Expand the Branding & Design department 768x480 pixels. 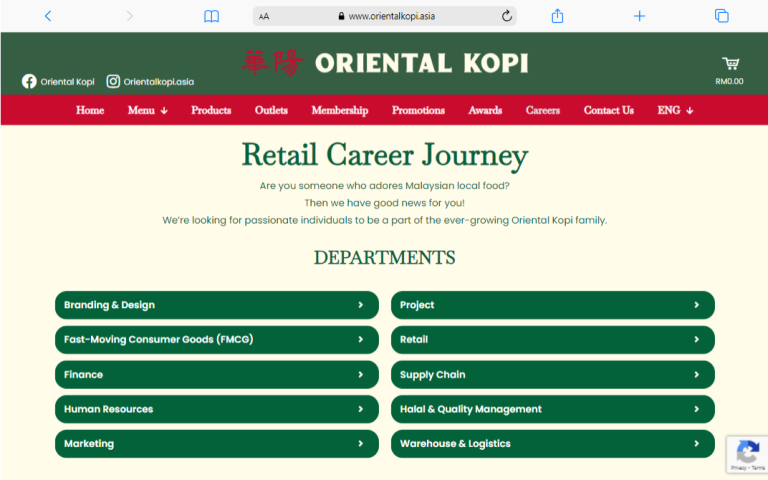[216, 305]
